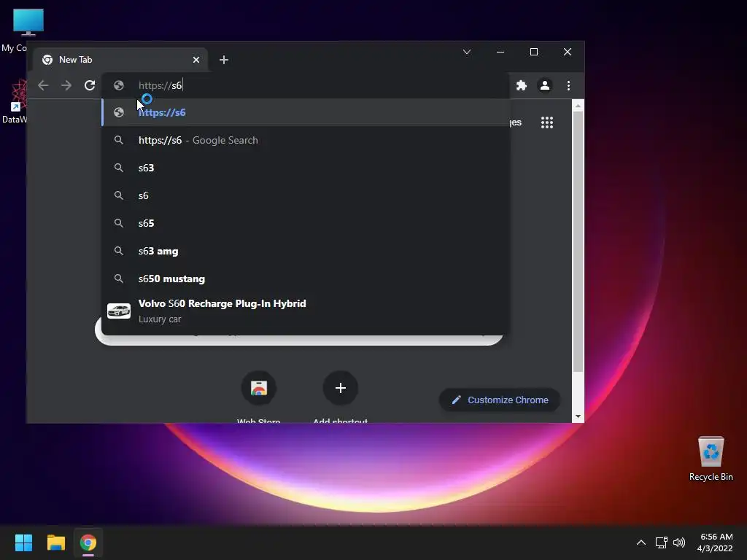Click the scrollbar down arrow
This screenshot has height=560, width=747.
[578, 416]
